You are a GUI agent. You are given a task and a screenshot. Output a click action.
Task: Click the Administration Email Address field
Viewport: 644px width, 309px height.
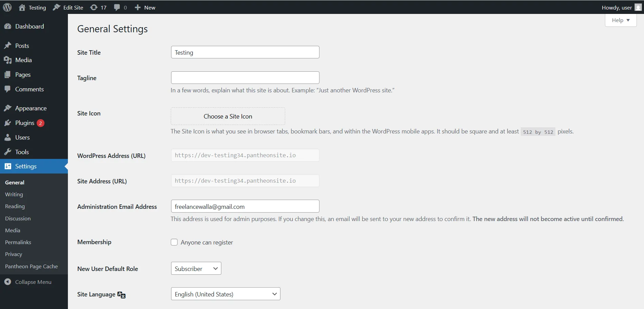tap(245, 206)
